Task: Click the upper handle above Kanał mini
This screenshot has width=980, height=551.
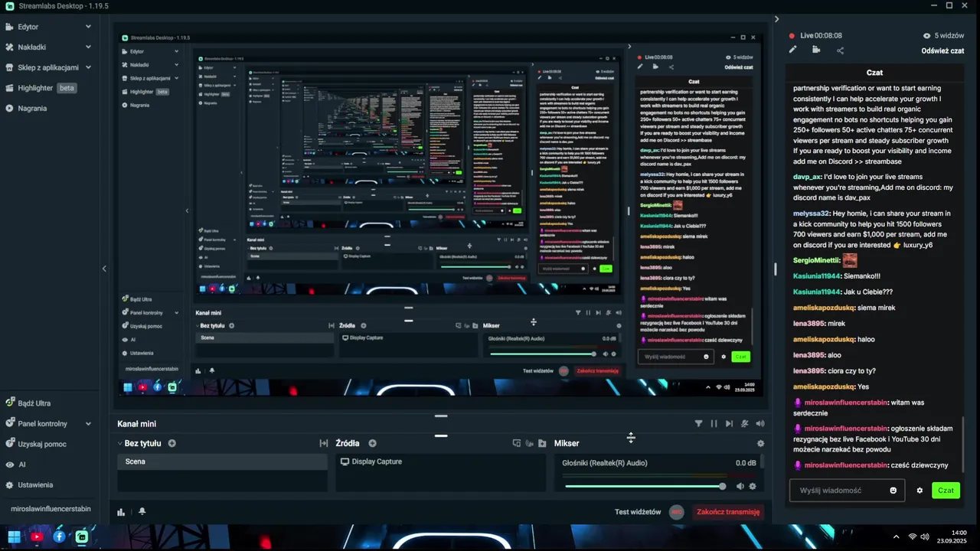Action: point(440,416)
